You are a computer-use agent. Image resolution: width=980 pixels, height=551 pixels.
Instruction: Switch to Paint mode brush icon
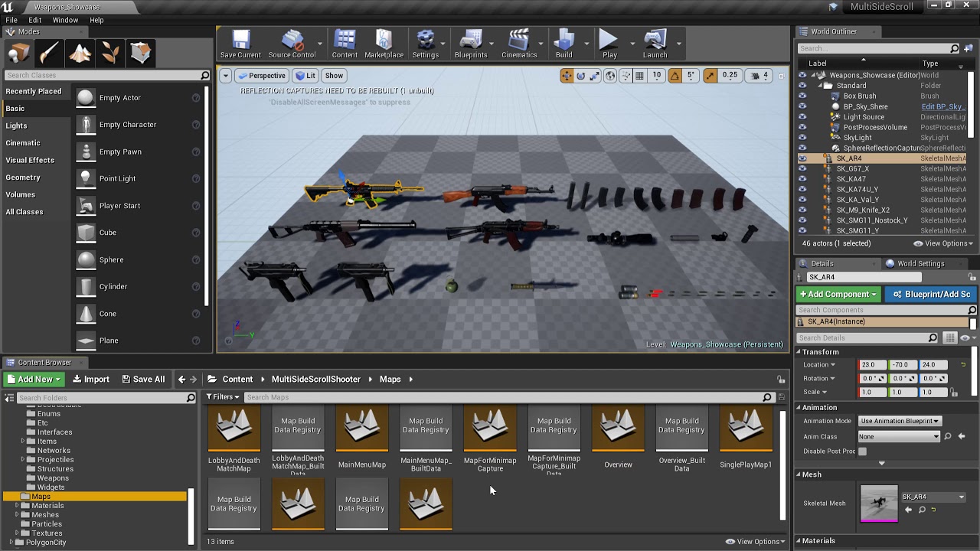point(49,53)
